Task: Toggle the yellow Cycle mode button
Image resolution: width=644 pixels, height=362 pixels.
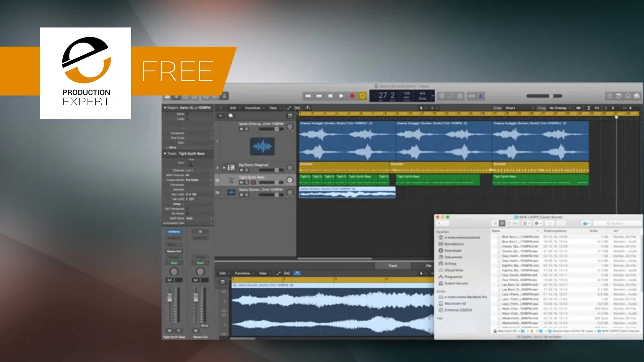Action: click(362, 96)
